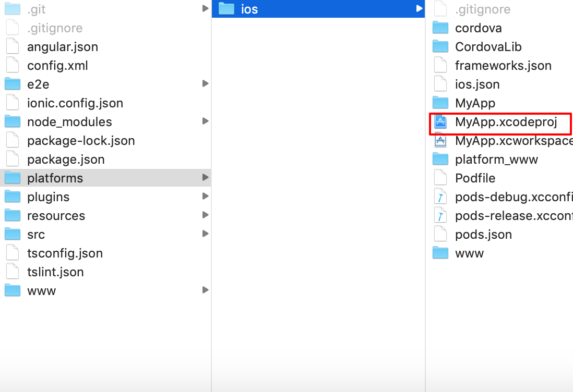Select the MyApp.xcodeproj file name

506,122
